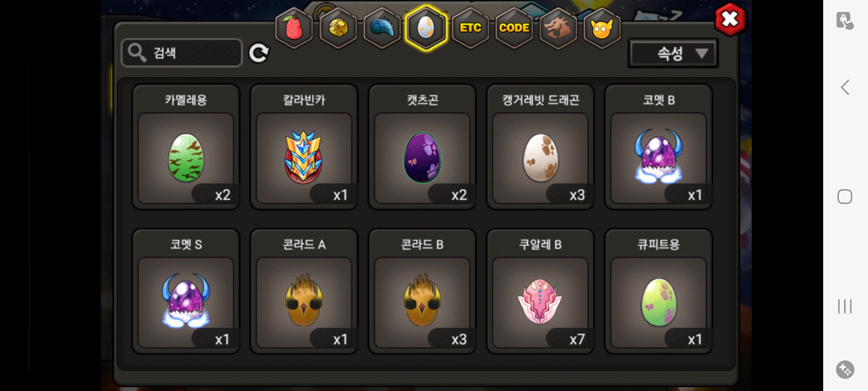The height and width of the screenshot is (391, 868).
Task: Open the CODE tab
Action: 514,28
